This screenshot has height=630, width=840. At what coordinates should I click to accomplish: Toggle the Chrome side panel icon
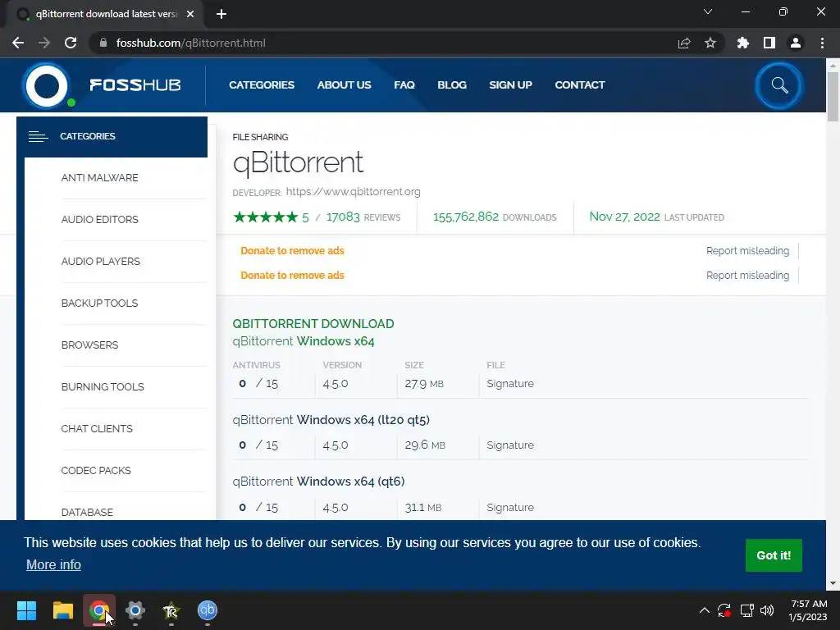click(769, 43)
